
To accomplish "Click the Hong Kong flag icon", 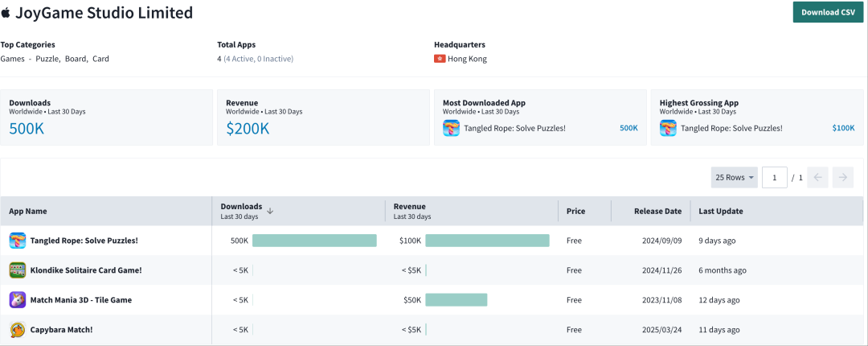I will coord(440,59).
